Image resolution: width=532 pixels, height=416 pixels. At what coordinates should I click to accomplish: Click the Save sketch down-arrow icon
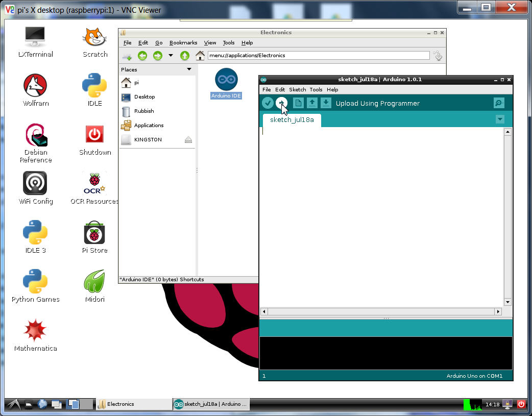[326, 103]
